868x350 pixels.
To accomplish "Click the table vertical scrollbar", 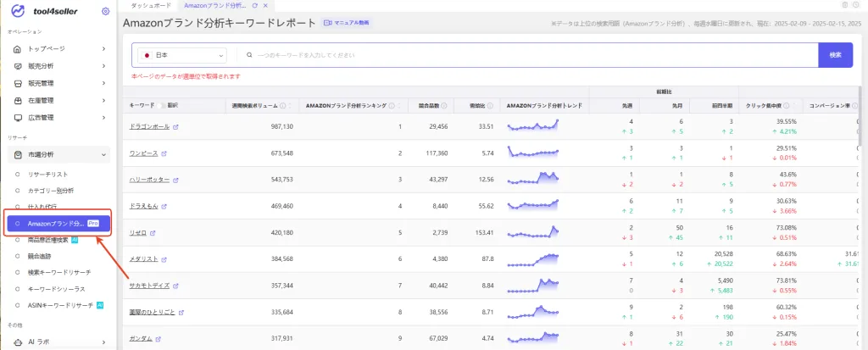I will pyautogui.click(x=860, y=116).
